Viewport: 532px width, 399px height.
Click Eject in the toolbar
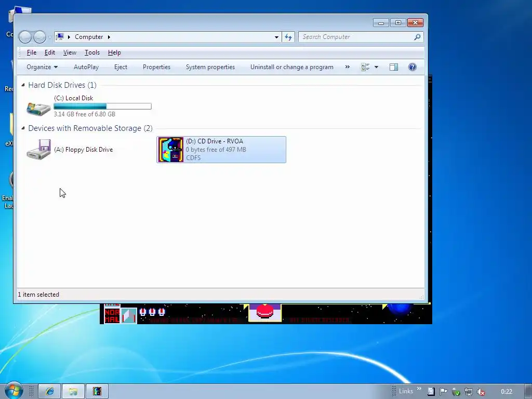121,67
